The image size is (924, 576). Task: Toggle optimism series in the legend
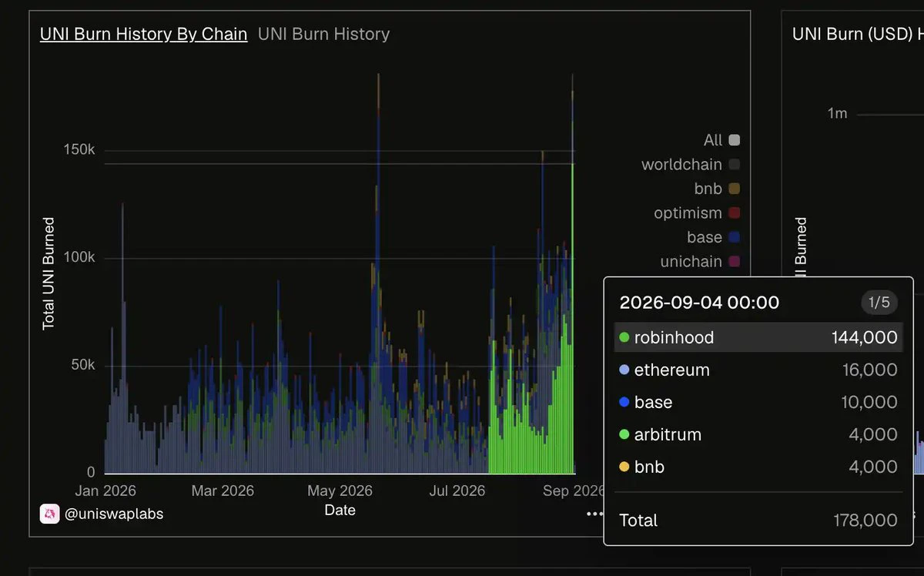click(697, 213)
